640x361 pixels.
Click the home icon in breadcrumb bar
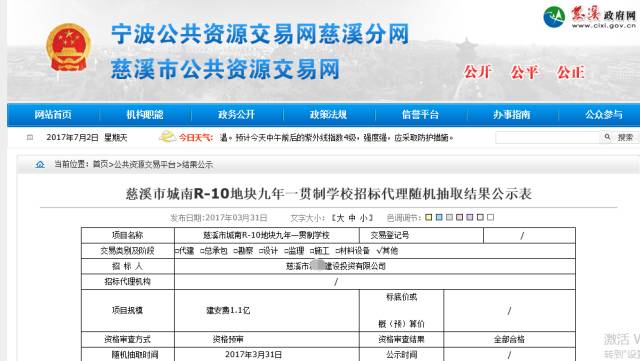pyautogui.click(x=40, y=165)
